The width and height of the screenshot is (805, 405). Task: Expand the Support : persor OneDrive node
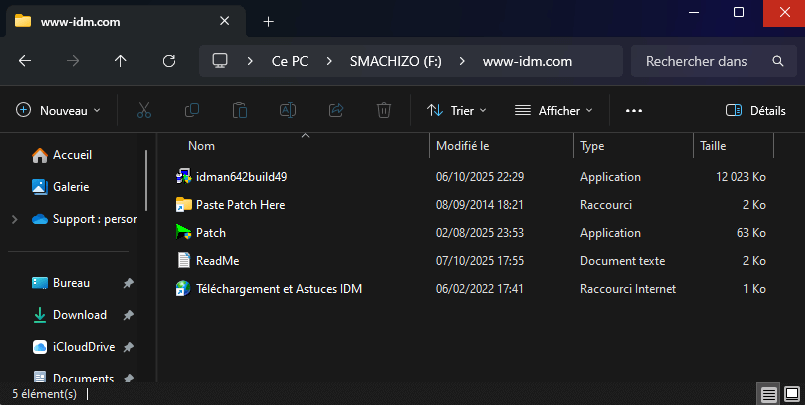pos(14,219)
